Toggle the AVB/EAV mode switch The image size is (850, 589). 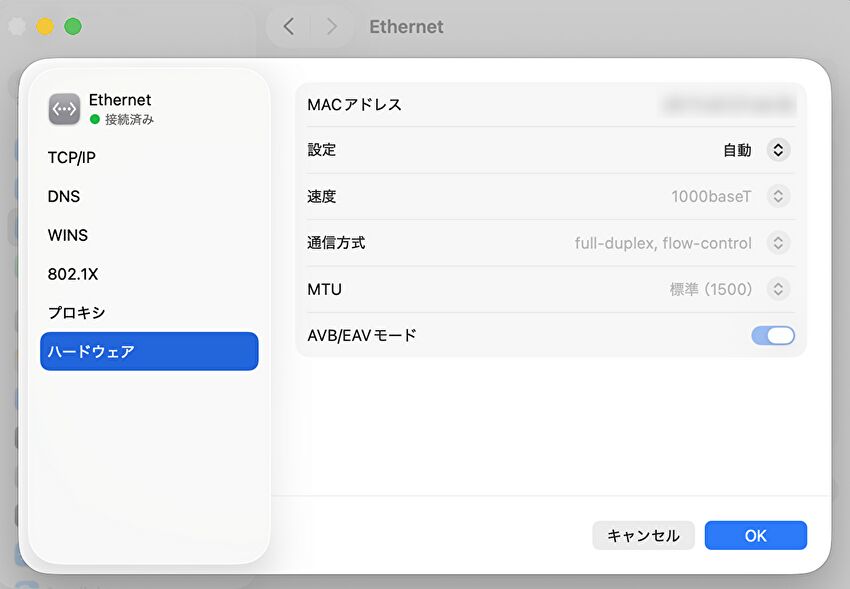coord(772,336)
